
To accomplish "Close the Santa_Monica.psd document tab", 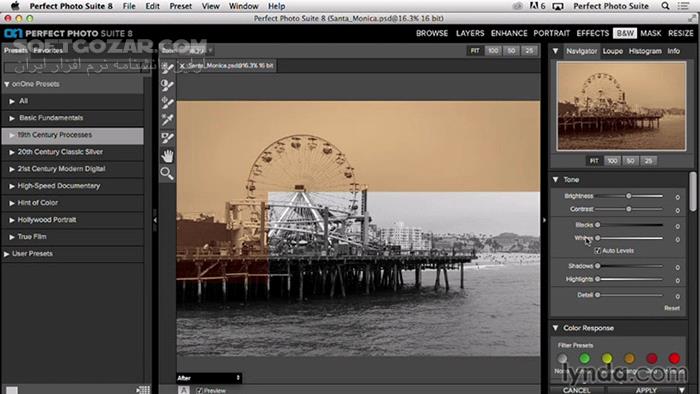I will [182, 66].
